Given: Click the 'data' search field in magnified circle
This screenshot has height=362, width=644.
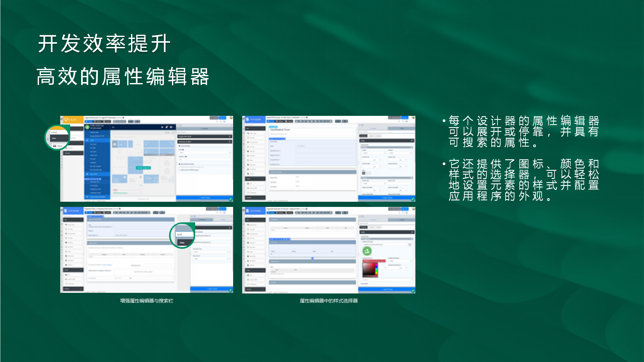Looking at the screenshot, I should (x=185, y=234).
